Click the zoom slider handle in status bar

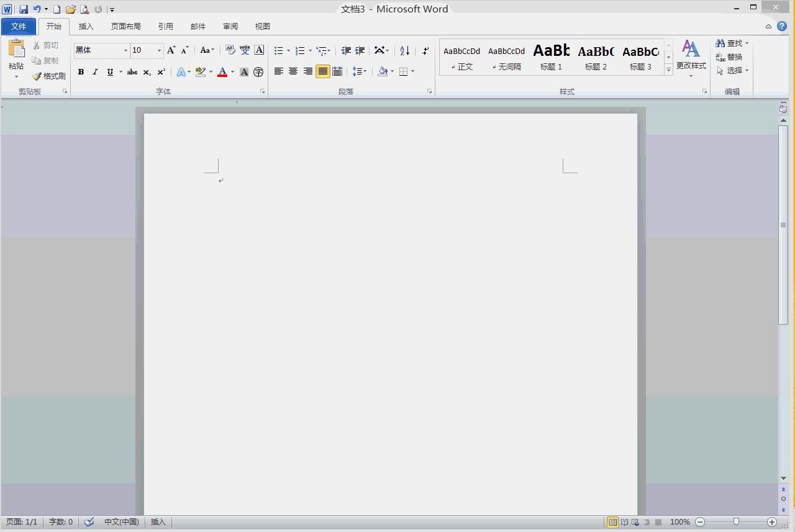point(736,522)
